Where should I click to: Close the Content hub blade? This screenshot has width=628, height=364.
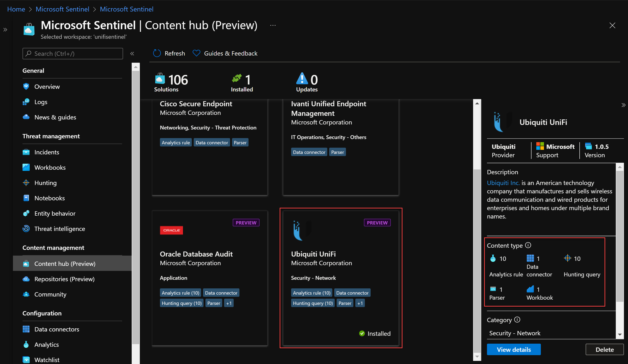(x=612, y=25)
